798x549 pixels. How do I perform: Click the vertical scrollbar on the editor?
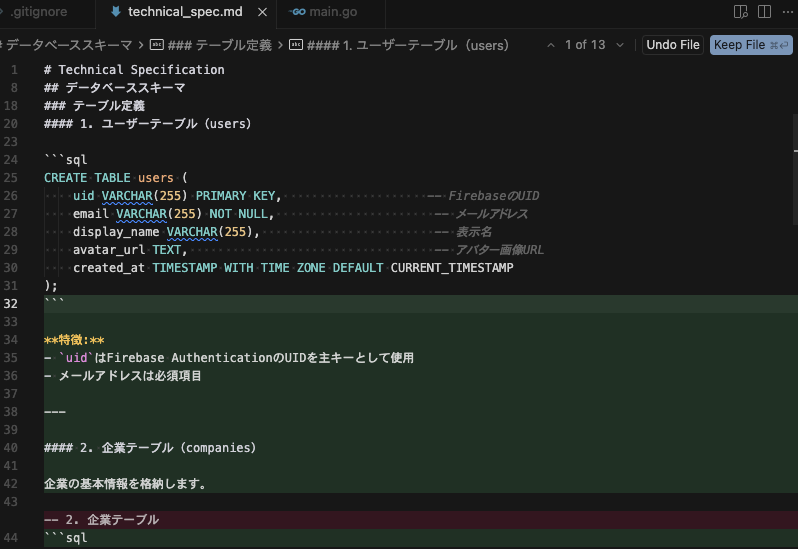click(x=795, y=169)
